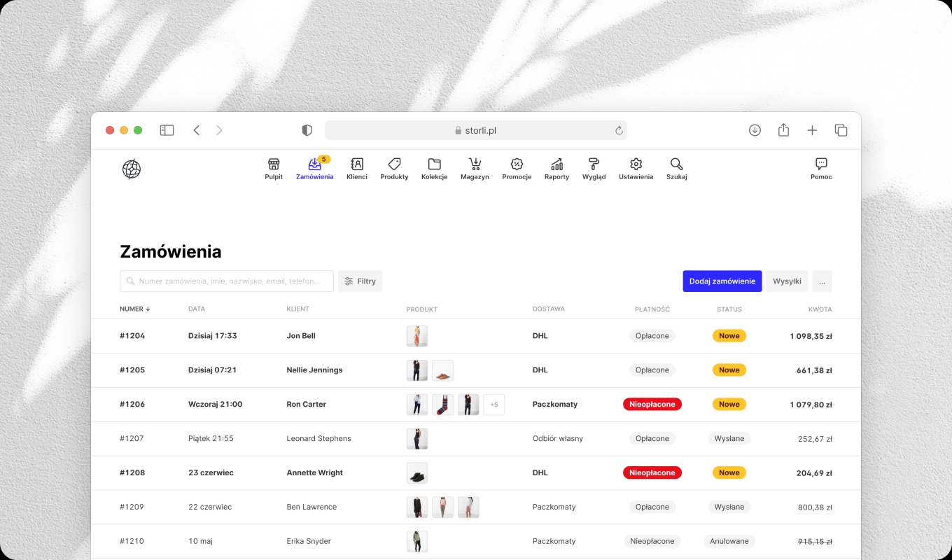
Task: Click the shoe thumbnail in order #1205
Action: [x=442, y=370]
